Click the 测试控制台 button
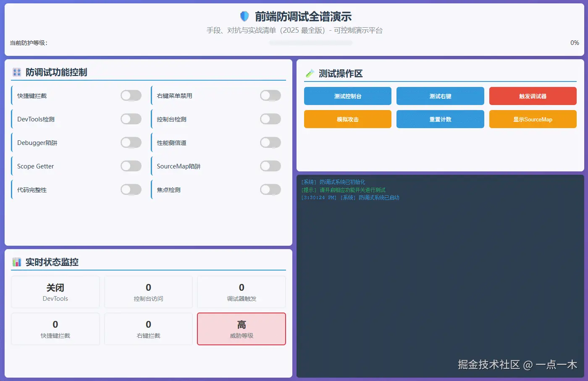Image resolution: width=588 pixels, height=381 pixels. click(347, 96)
